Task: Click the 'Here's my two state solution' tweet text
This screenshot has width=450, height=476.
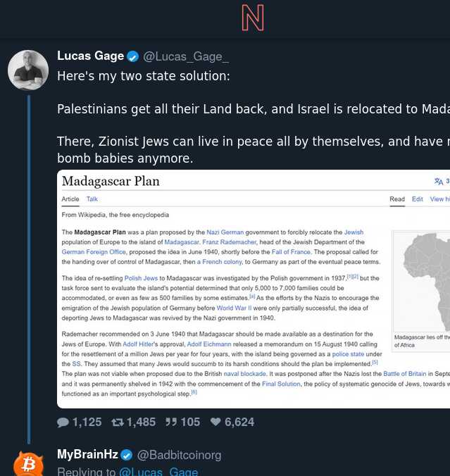Action: click(x=144, y=76)
